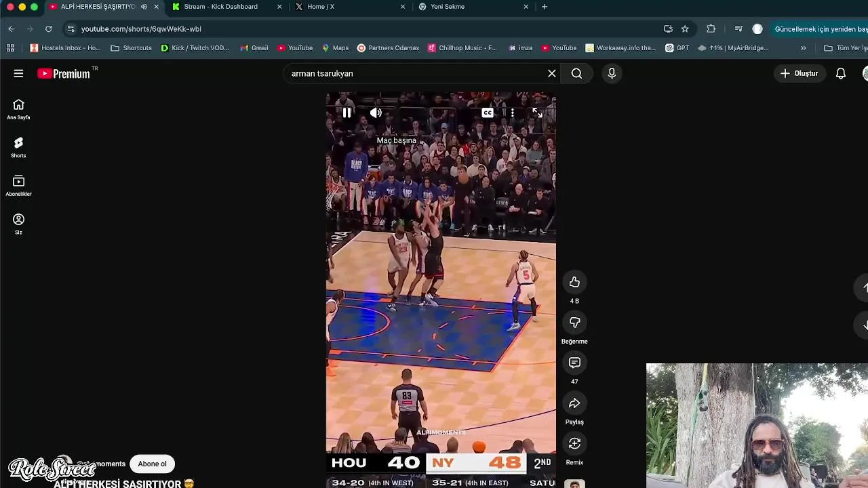
Task: Open the notifications bell
Action: (x=841, y=73)
